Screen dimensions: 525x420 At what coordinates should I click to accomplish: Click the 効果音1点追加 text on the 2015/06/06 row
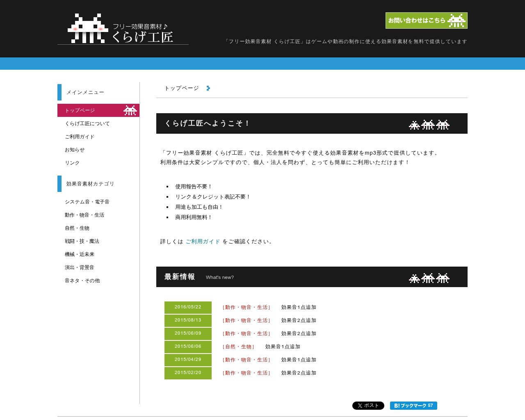pyautogui.click(x=283, y=347)
